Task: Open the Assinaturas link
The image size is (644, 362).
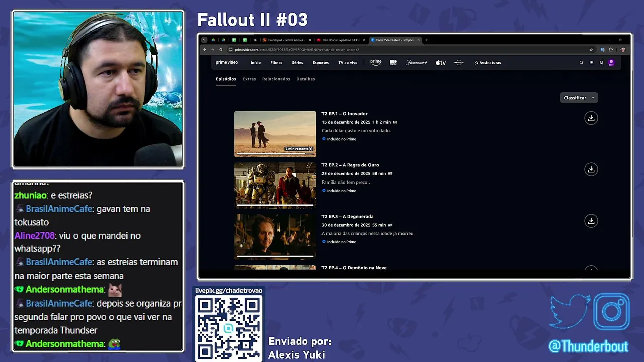Action: pos(488,63)
